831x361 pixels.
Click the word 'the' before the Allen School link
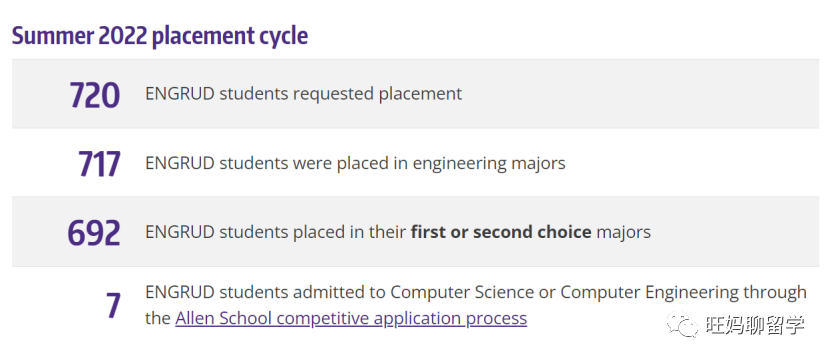(158, 319)
